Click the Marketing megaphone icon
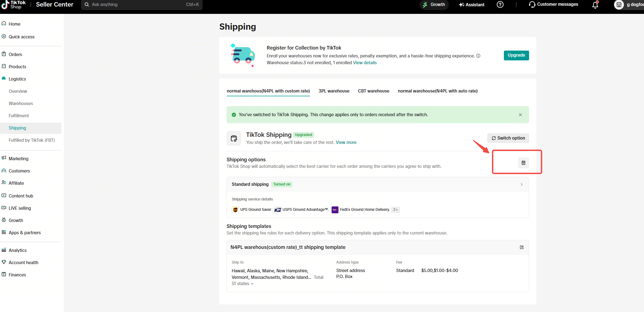The height and width of the screenshot is (312, 644). 4,158
